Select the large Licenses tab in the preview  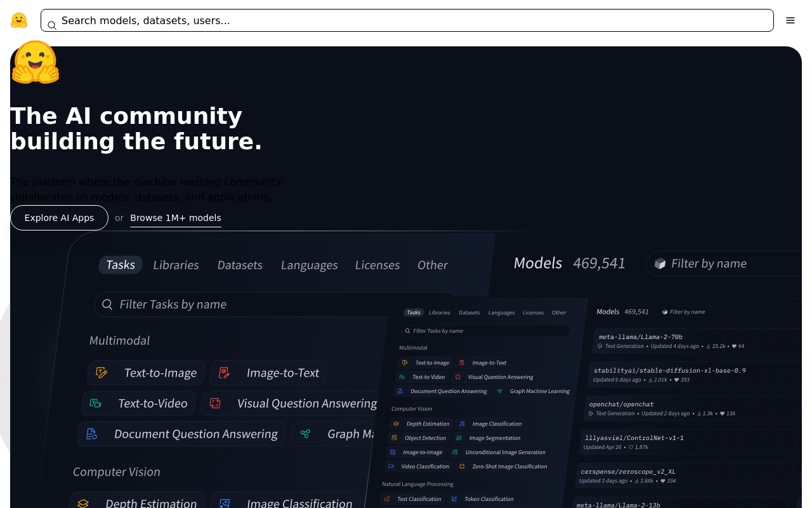[x=377, y=265]
